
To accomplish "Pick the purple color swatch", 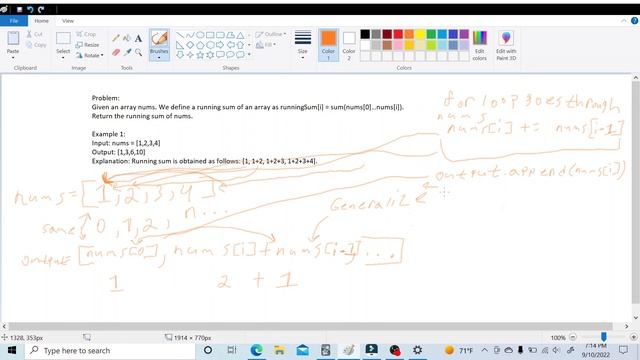I will 464,34.
